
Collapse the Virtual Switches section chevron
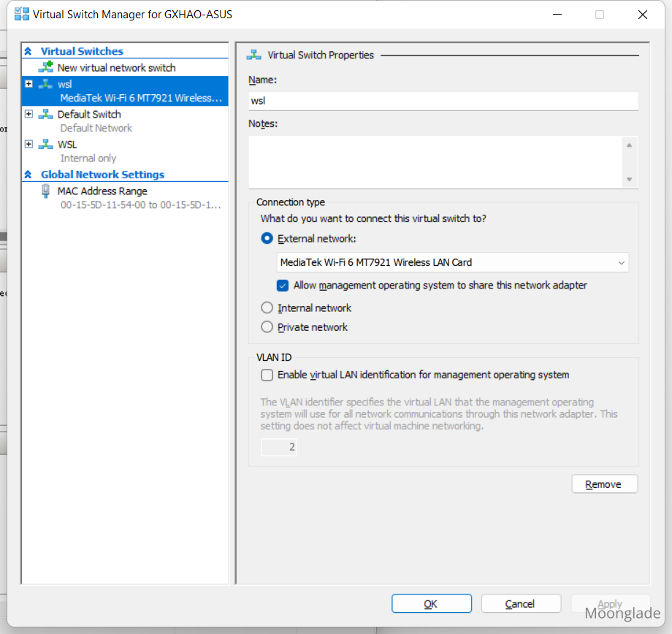pos(28,51)
